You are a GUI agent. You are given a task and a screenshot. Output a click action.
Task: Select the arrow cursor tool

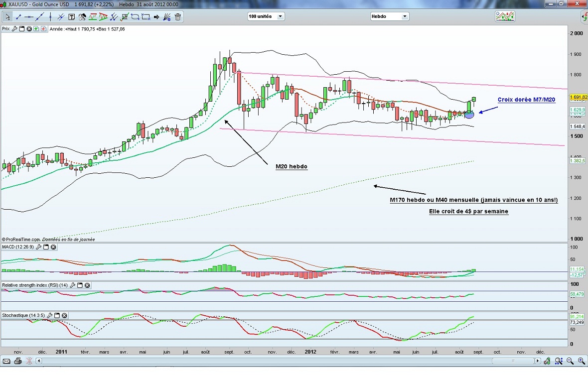pos(8,17)
